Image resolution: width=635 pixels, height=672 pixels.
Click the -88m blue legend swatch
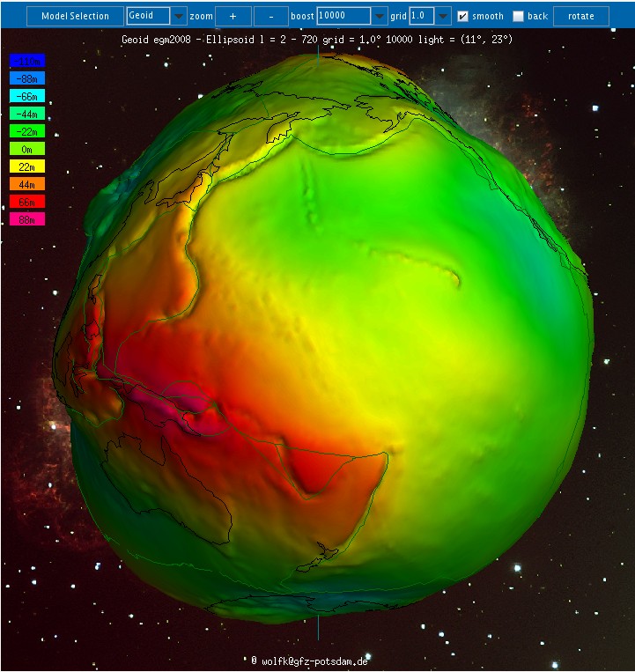tap(27, 79)
